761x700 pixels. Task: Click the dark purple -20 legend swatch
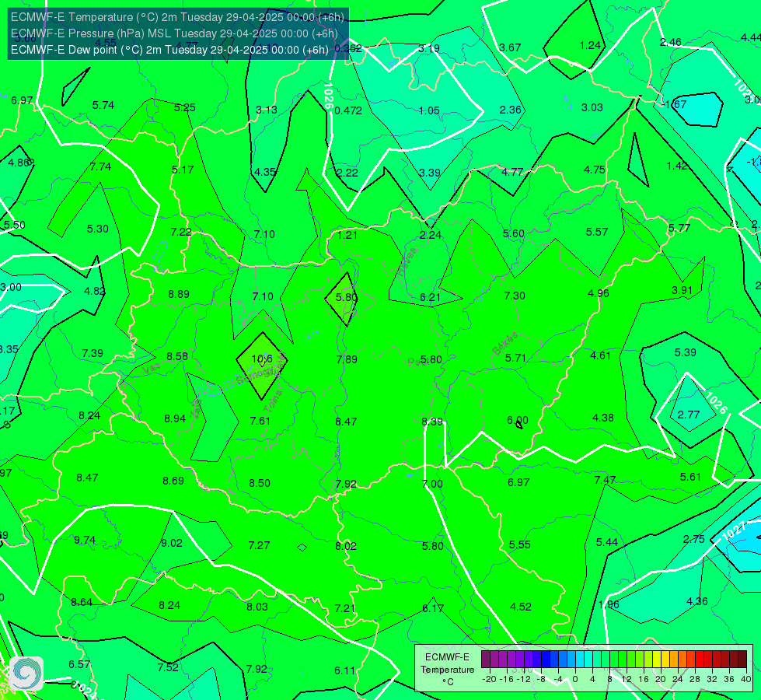(x=485, y=660)
